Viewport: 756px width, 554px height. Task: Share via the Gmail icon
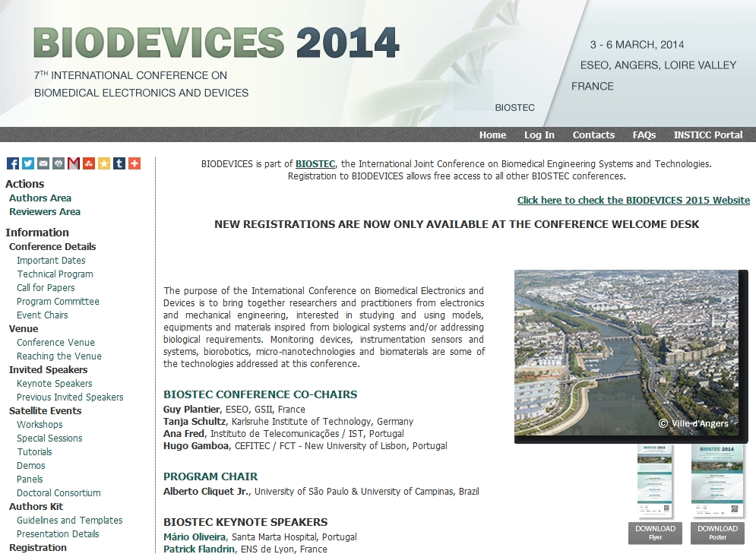(74, 163)
